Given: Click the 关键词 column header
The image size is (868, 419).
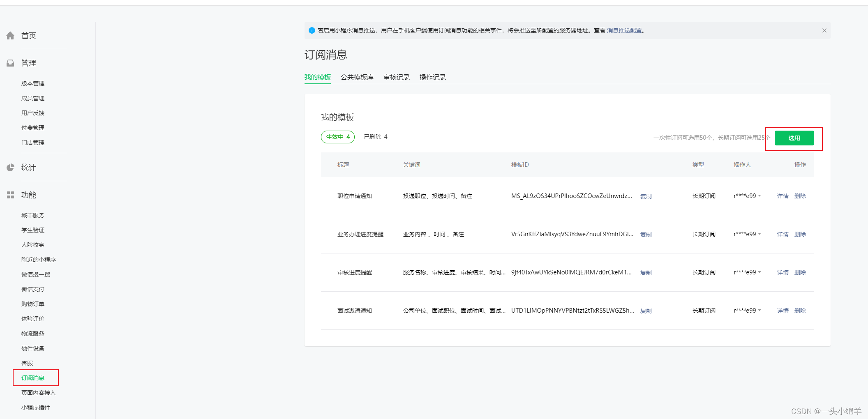Looking at the screenshot, I should (x=412, y=165).
